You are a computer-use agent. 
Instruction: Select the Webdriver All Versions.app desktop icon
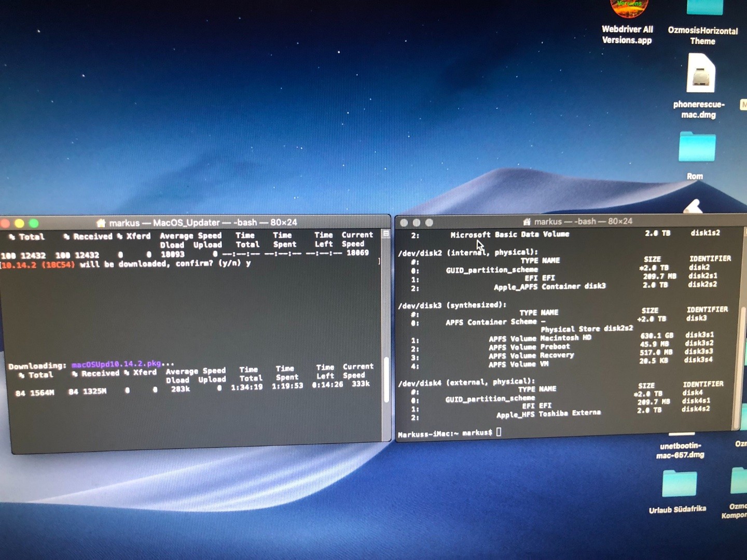(628, 9)
